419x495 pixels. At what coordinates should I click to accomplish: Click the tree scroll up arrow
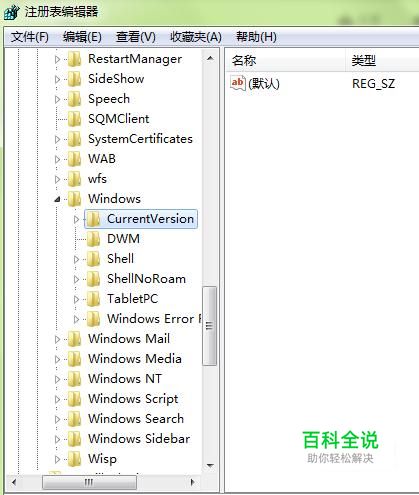pos(210,59)
